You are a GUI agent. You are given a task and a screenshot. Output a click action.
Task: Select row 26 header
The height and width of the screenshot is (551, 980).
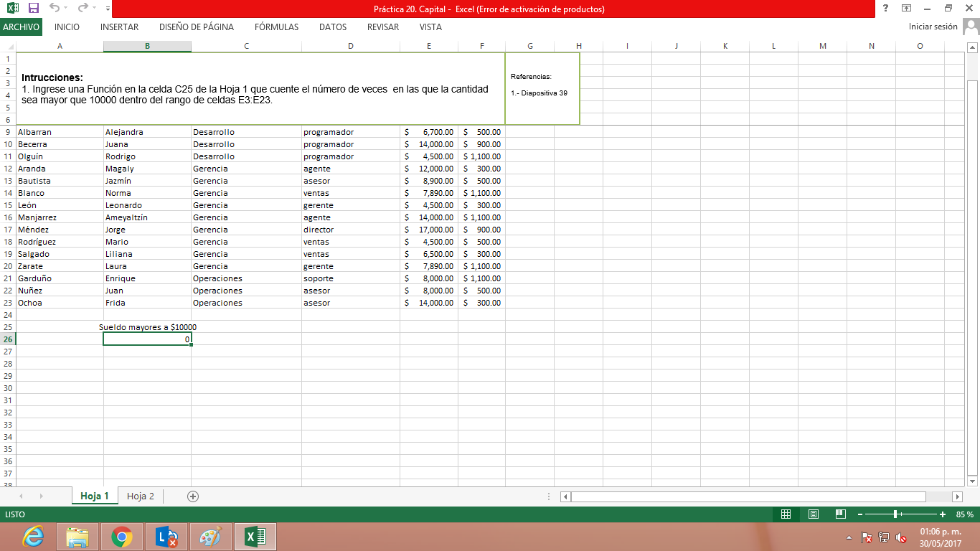coord(8,339)
